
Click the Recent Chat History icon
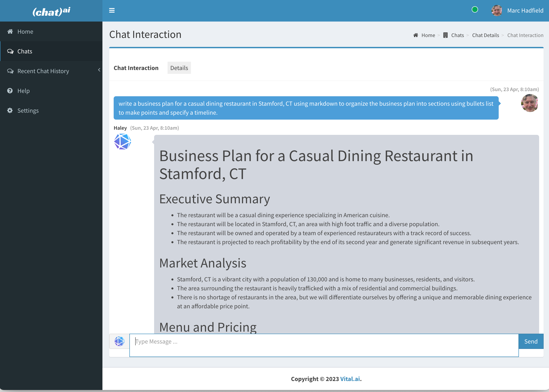coord(10,71)
